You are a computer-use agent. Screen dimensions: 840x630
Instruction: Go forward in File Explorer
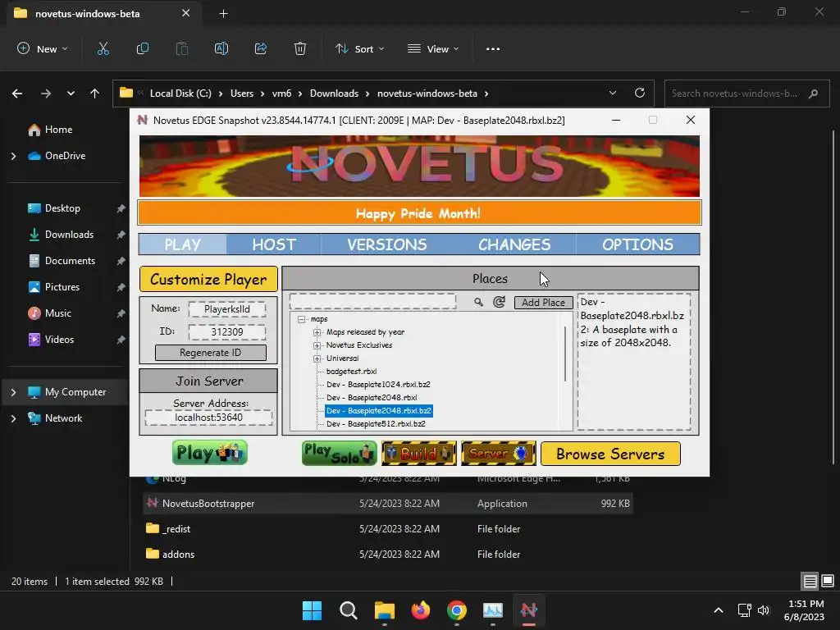coord(46,94)
